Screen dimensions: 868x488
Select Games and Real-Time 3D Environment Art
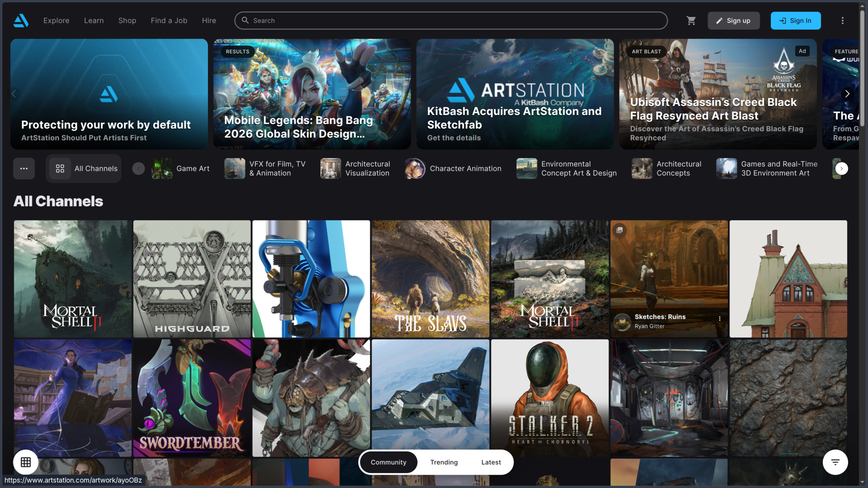pyautogui.click(x=767, y=169)
